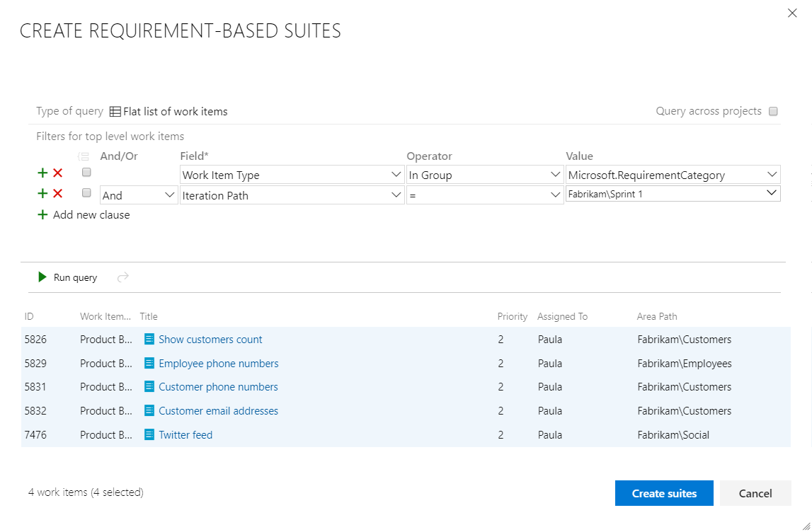Viewport: 812px width, 532px height.
Task: Open the Fabrikam\Sprint 1 value dropdown
Action: (673, 194)
